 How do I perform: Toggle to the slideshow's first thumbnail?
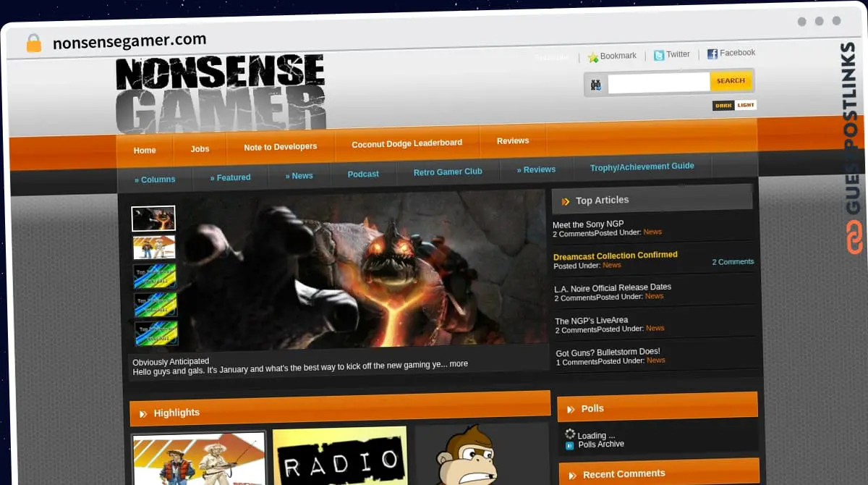click(153, 218)
